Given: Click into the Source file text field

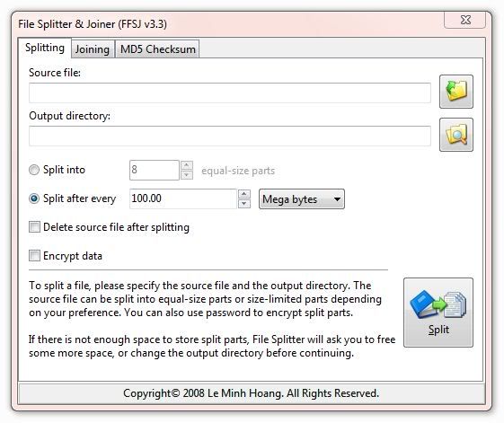Looking at the screenshot, I should coord(230,93).
